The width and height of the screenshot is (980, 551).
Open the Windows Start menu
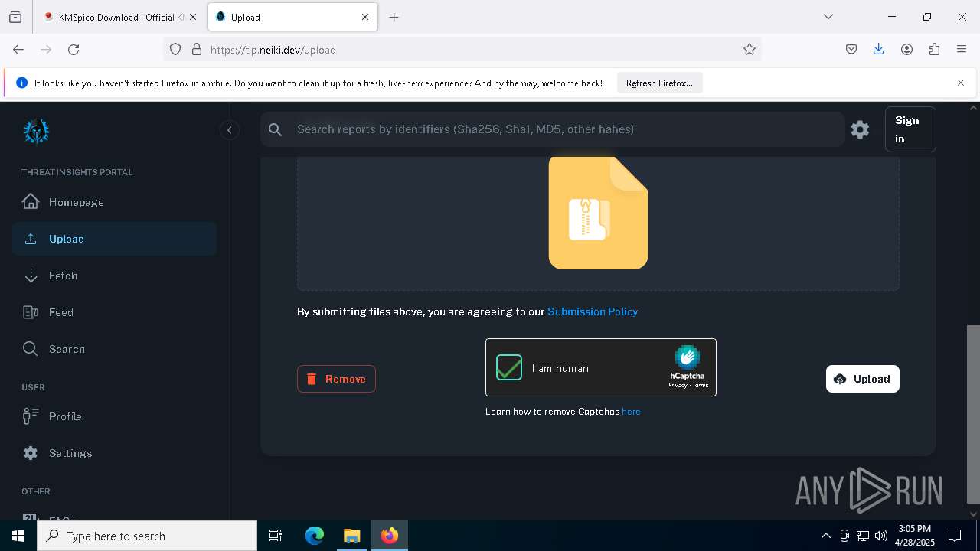18,536
